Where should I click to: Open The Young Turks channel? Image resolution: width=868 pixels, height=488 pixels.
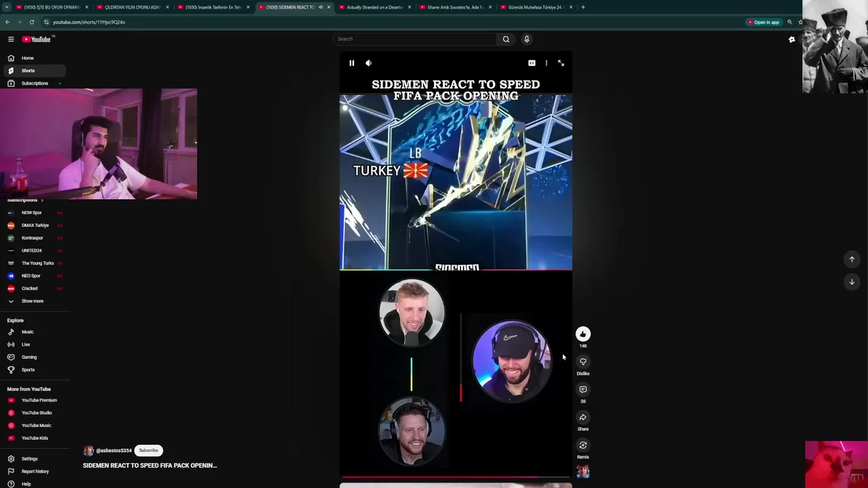pos(34,263)
